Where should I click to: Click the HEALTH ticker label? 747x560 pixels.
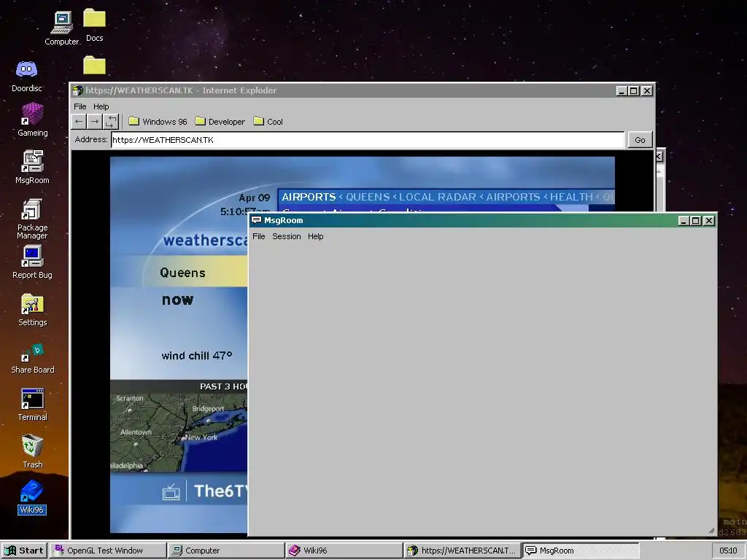coord(571,197)
